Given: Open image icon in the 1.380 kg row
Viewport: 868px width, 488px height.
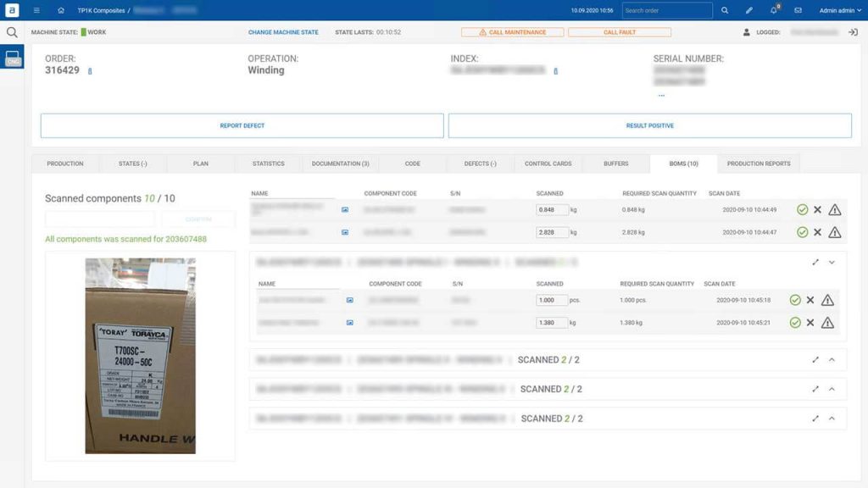Looking at the screenshot, I should (350, 323).
